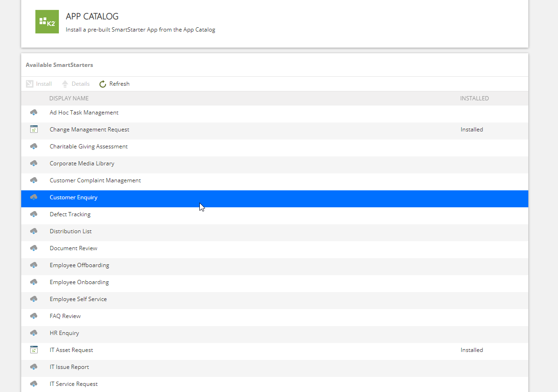Image resolution: width=558 pixels, height=392 pixels.
Task: Click the APP CATALOG title
Action: click(92, 16)
